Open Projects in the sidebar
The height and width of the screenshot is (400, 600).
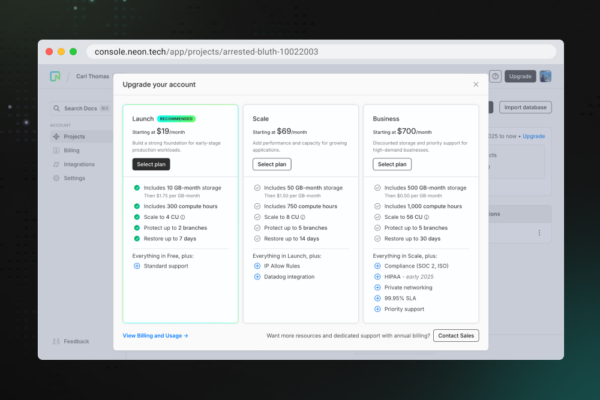coord(81,137)
